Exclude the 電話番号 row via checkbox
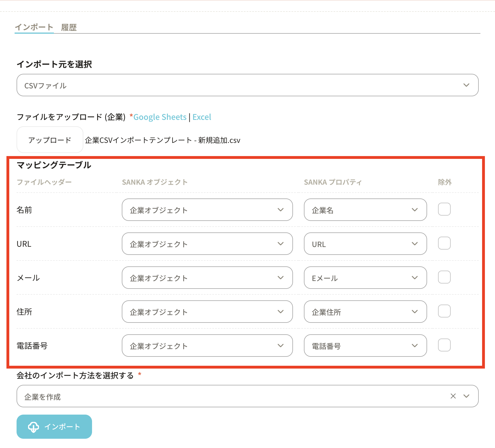Image resolution: width=495 pixels, height=448 pixels. [x=444, y=345]
